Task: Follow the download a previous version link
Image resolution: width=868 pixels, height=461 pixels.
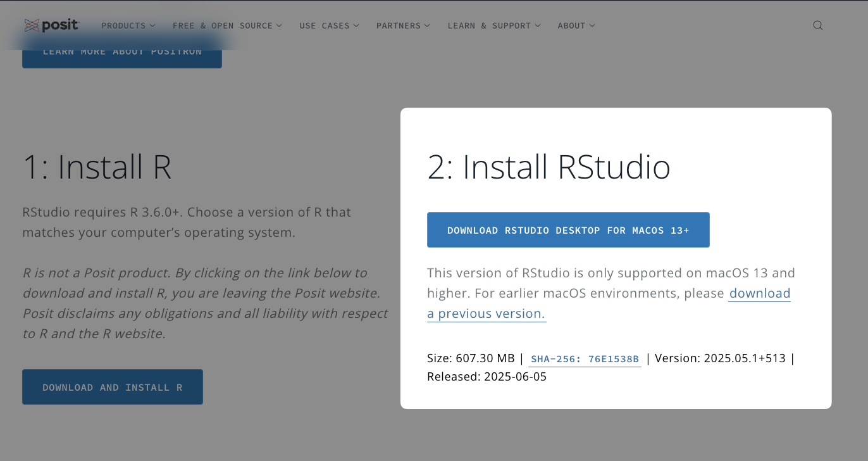Action: click(486, 313)
